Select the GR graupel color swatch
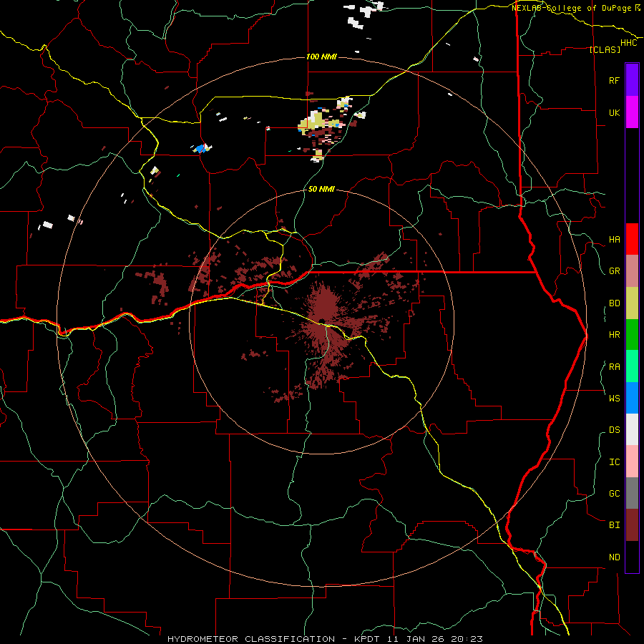Viewport: 644px width, 644px height. click(632, 271)
